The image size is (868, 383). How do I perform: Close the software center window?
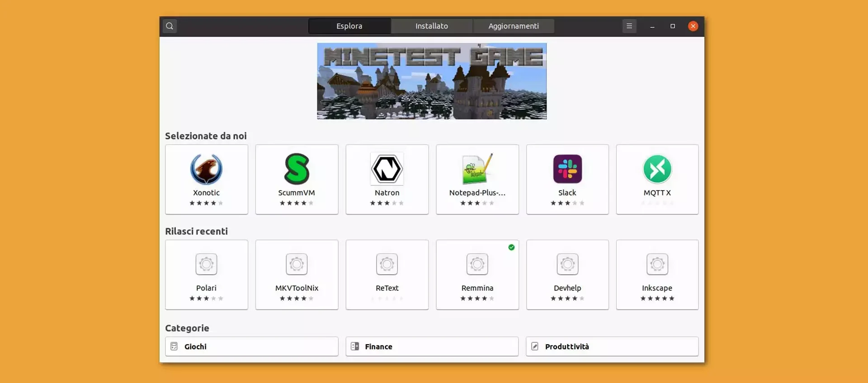pos(693,26)
